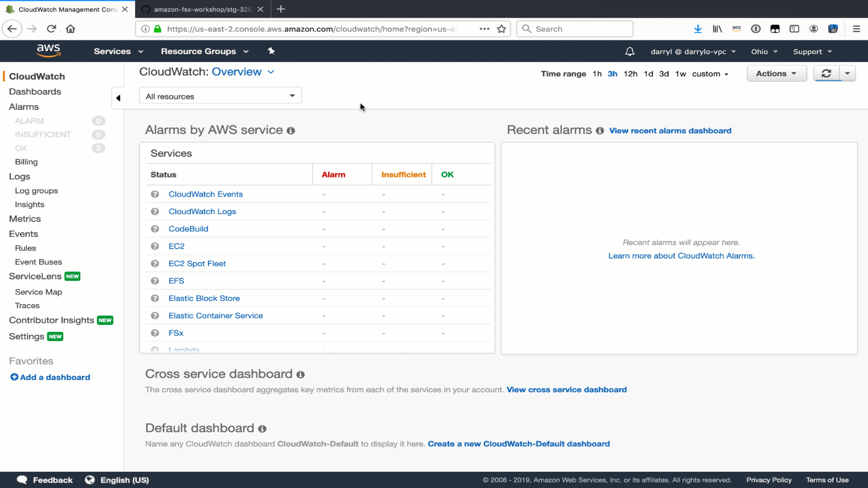Select the 1d time range
The image size is (868, 488).
[648, 74]
